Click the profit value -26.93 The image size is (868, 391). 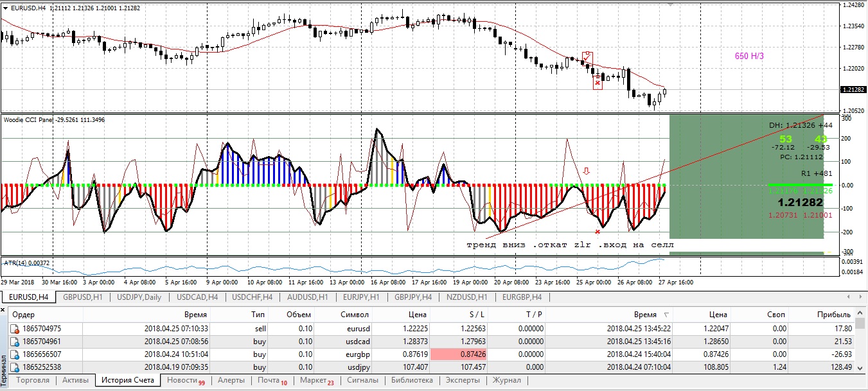[841, 354]
